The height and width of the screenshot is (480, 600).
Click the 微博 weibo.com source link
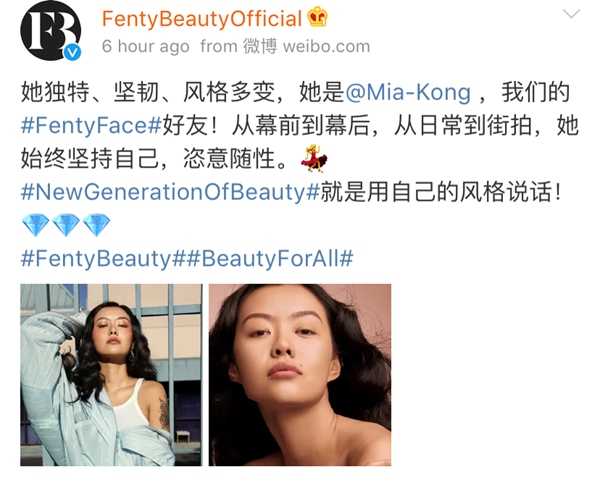point(307,46)
